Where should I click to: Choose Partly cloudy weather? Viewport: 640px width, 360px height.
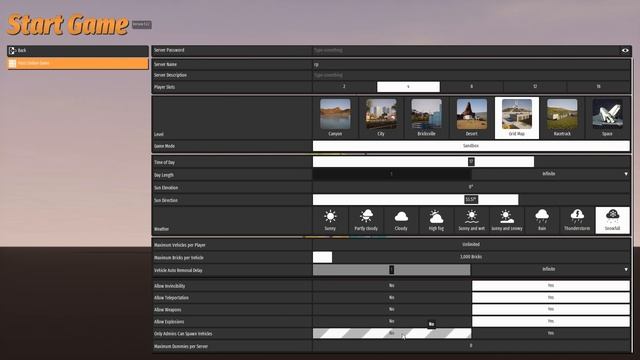(x=366, y=220)
